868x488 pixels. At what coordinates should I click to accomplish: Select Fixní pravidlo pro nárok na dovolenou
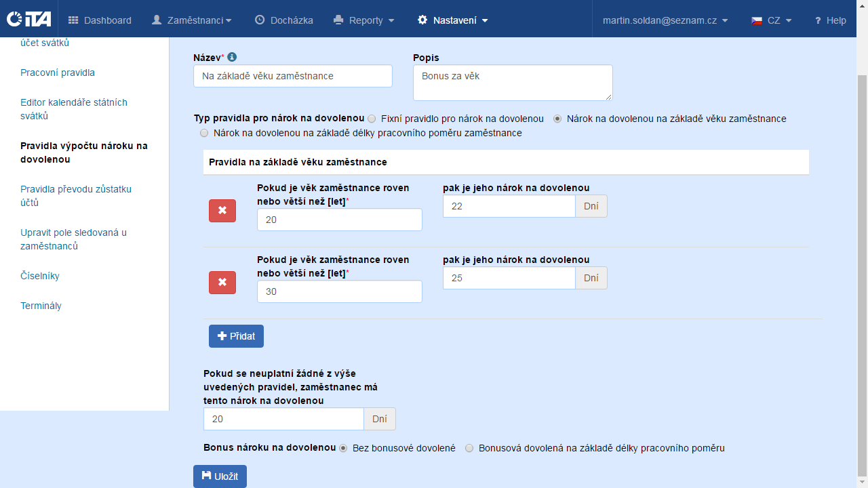coord(372,119)
